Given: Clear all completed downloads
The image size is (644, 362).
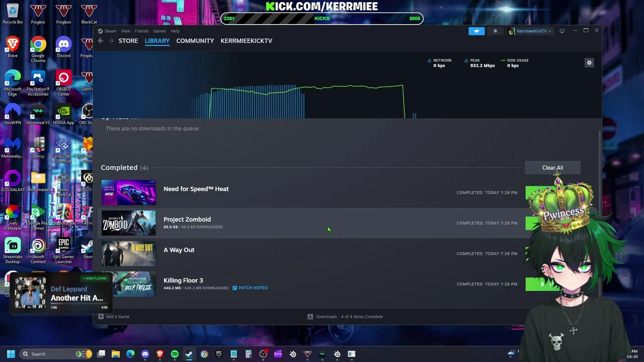Looking at the screenshot, I should click(552, 167).
